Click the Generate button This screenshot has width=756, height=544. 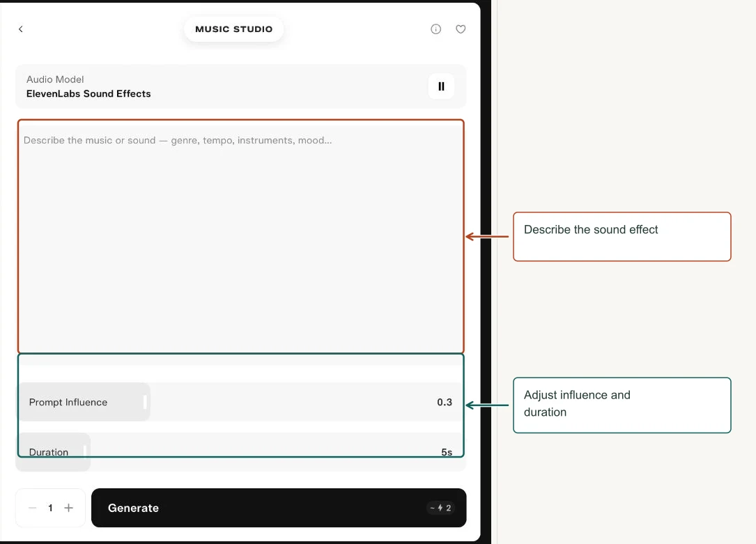(x=279, y=508)
